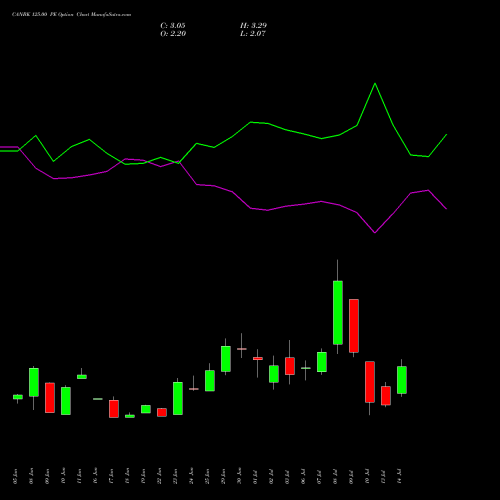Click the close value 'C: 3.05'
Screen dimensions: 500x500
pyautogui.click(x=173, y=26)
